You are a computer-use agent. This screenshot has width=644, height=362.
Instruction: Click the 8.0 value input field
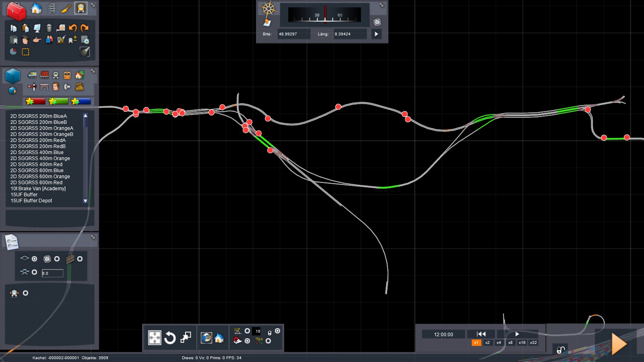pyautogui.click(x=52, y=273)
